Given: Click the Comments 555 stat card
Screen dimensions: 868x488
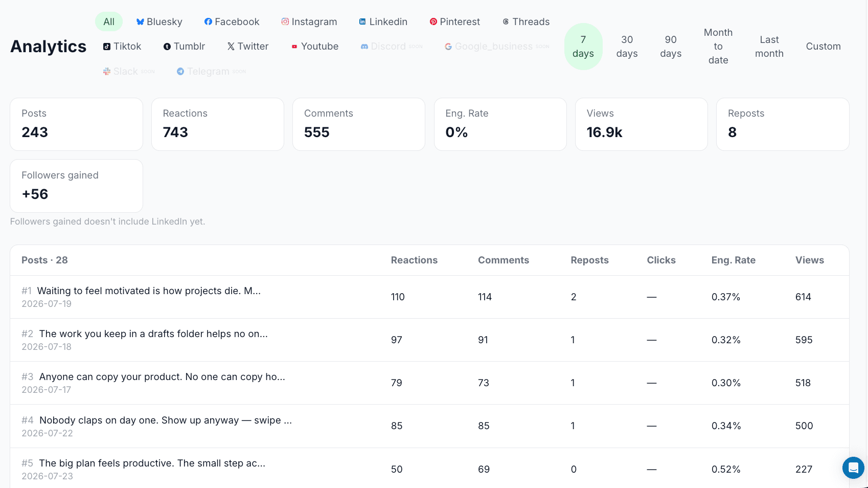Looking at the screenshot, I should [x=359, y=124].
